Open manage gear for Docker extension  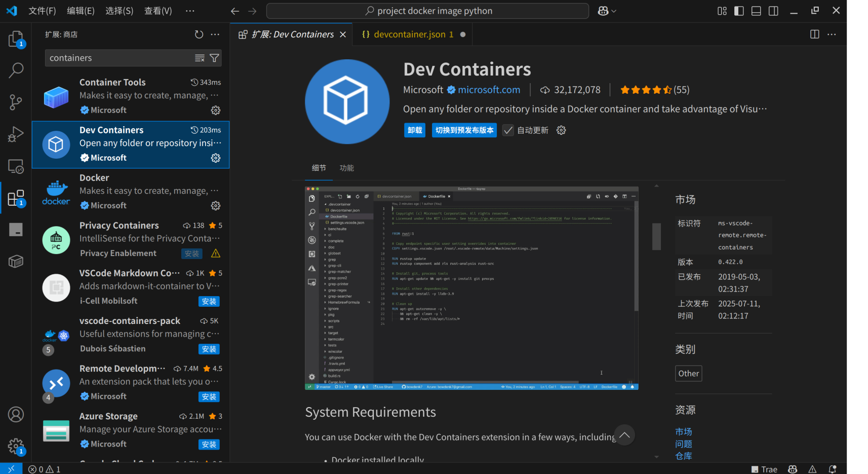pos(216,206)
